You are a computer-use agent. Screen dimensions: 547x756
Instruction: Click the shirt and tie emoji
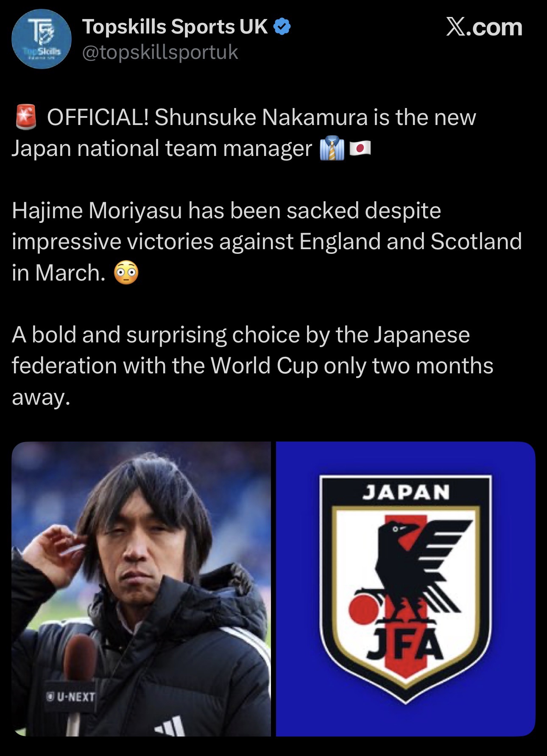(332, 148)
